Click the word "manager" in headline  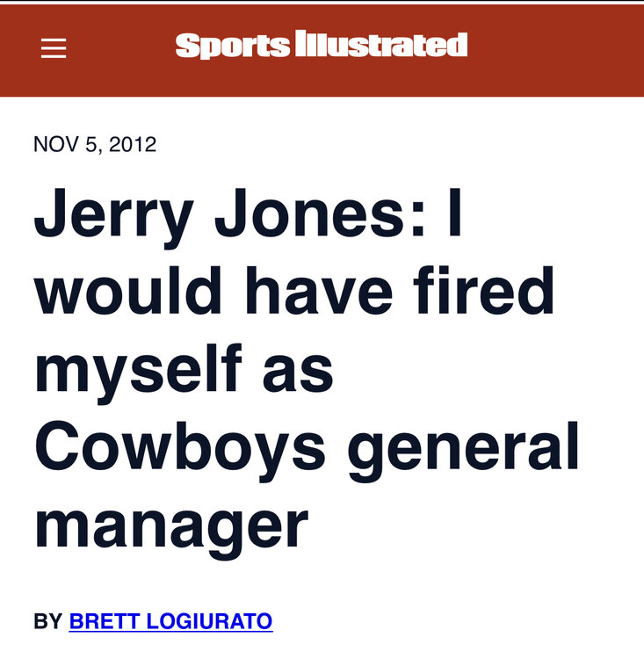170,525
